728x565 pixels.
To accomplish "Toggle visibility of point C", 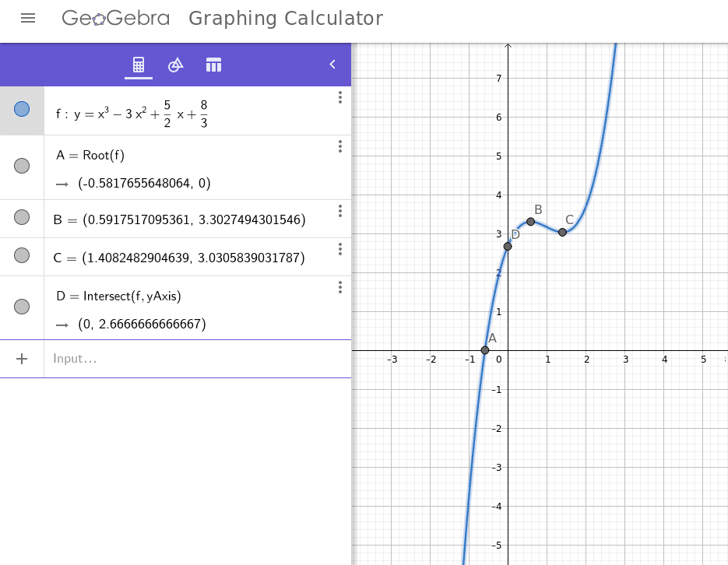I will click(22, 255).
